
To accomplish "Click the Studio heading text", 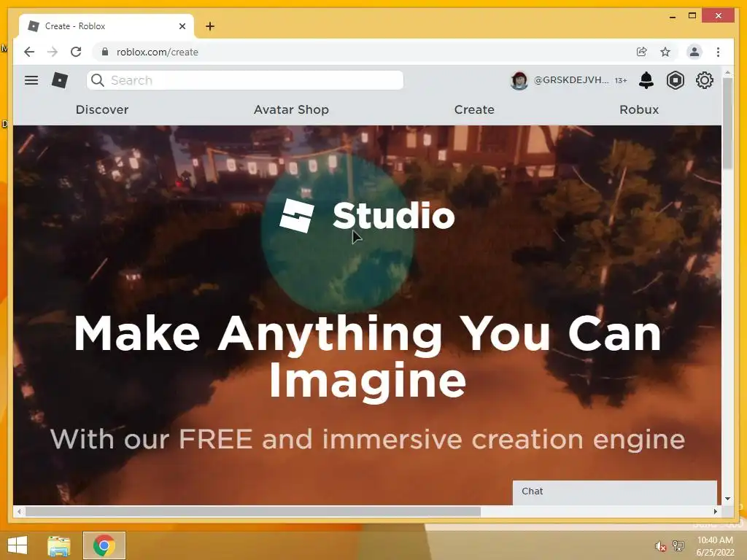I will tap(393, 216).
